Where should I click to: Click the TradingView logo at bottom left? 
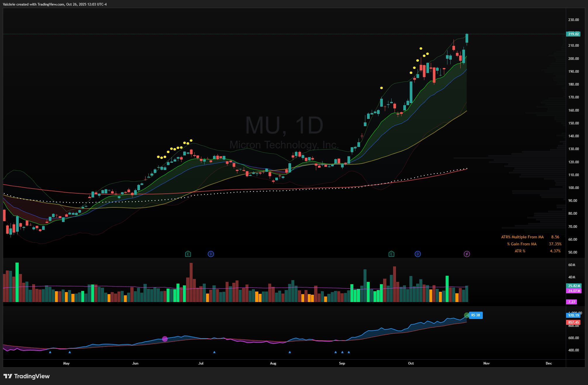[x=27, y=376]
